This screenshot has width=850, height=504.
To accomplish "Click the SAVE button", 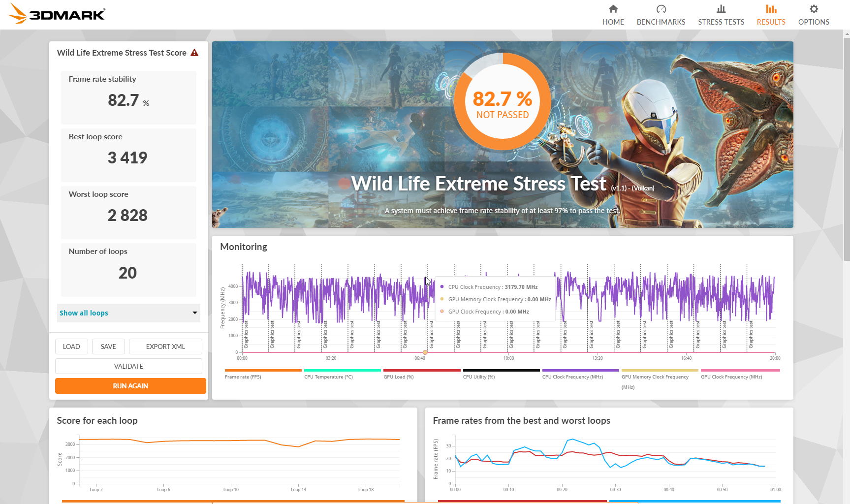I will pyautogui.click(x=108, y=346).
